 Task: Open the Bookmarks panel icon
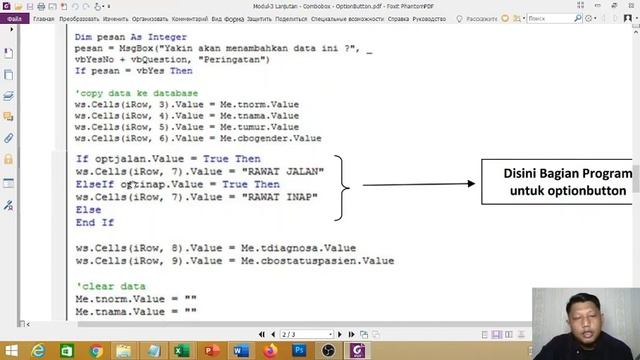[9, 53]
